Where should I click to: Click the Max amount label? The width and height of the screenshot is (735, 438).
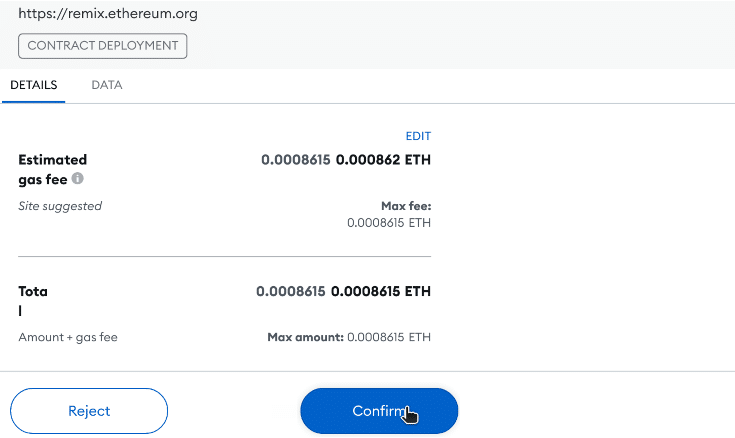[x=305, y=337]
